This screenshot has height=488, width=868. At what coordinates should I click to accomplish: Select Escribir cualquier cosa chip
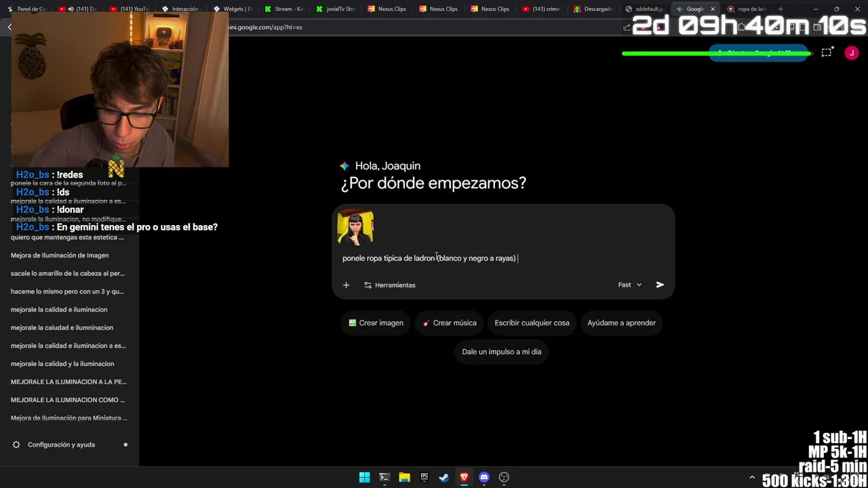pos(532,323)
